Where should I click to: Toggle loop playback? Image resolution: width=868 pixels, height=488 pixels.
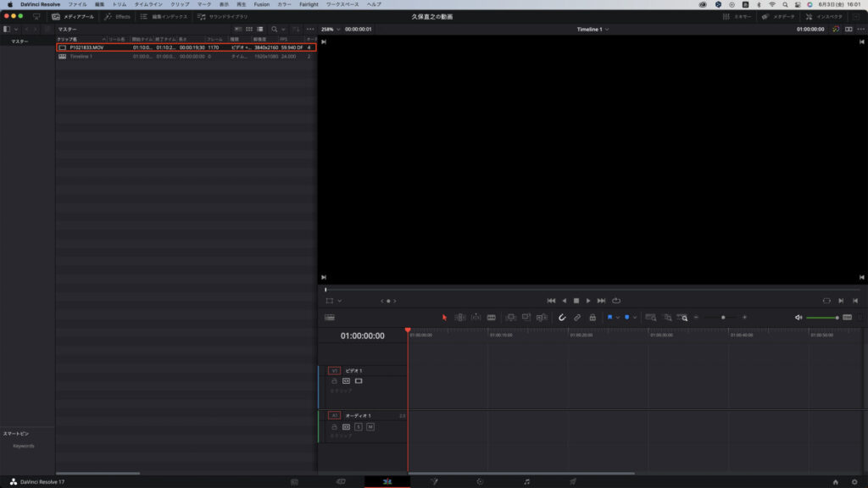[616, 301]
